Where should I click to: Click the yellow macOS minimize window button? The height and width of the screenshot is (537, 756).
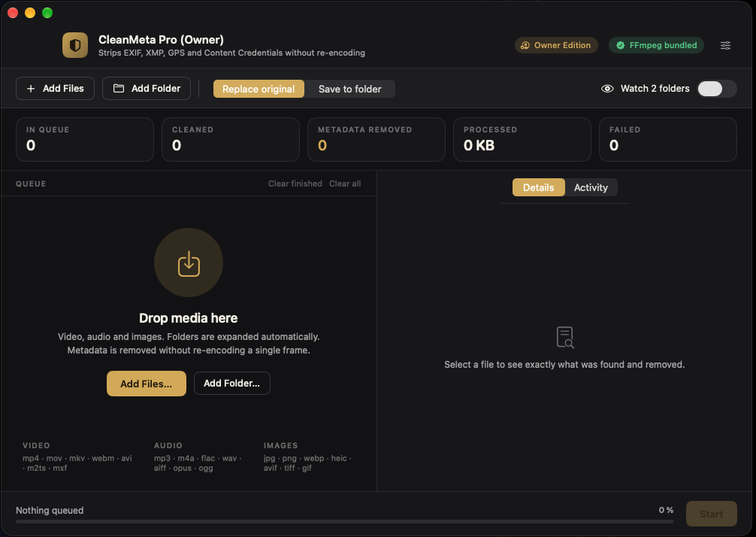[x=30, y=13]
